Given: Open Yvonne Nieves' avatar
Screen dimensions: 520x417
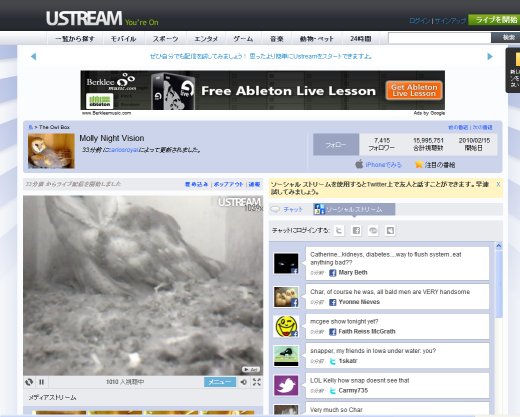Looking at the screenshot, I should click(286, 297).
